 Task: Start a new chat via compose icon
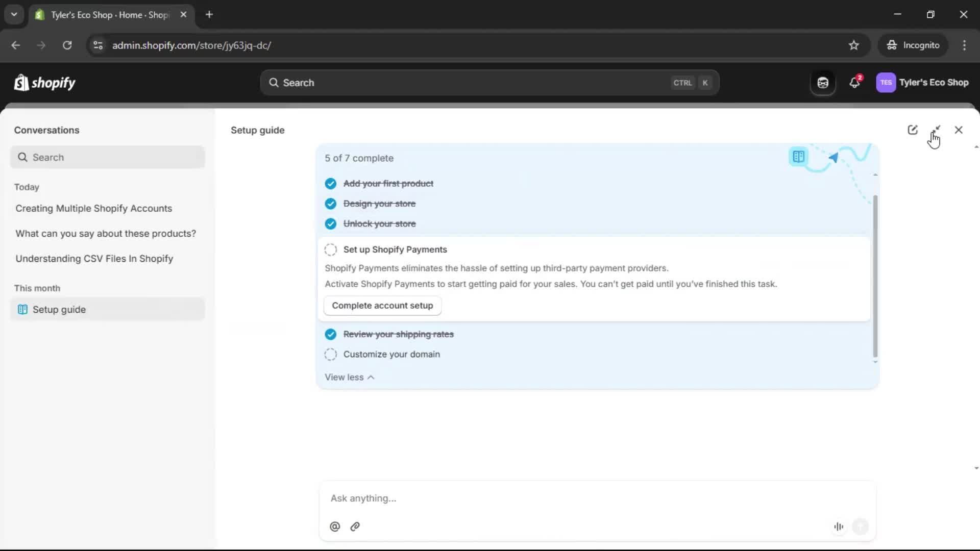point(913,130)
